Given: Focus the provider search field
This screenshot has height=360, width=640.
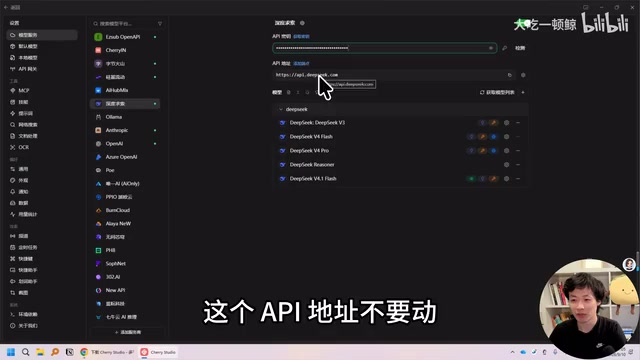Looking at the screenshot, I should (x=124, y=24).
